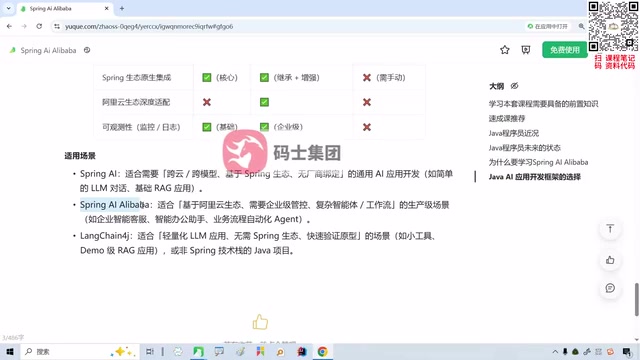640x360 pixels.
Task: Open outline item Java程序员未来的状态
Action: pos(524,148)
